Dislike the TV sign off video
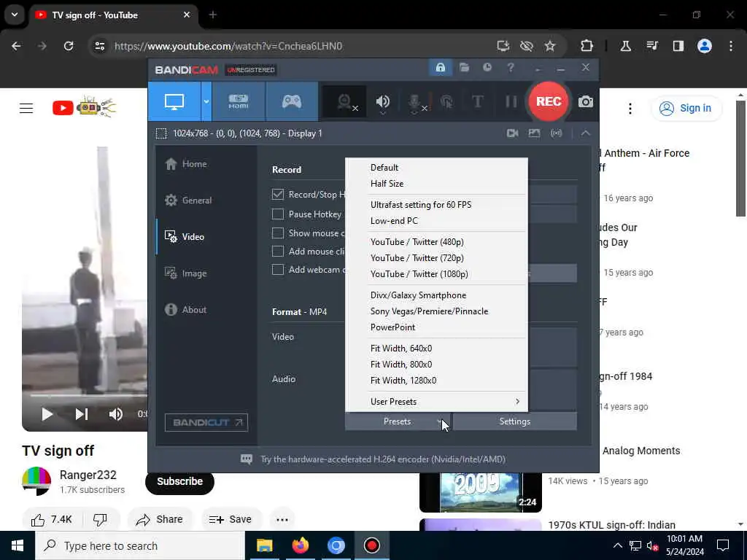 100,519
